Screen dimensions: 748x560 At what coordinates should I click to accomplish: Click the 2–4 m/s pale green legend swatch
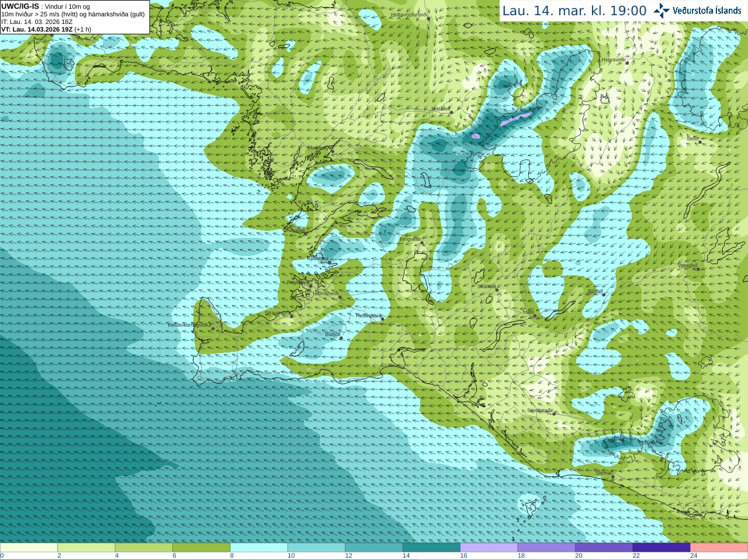tap(86, 548)
